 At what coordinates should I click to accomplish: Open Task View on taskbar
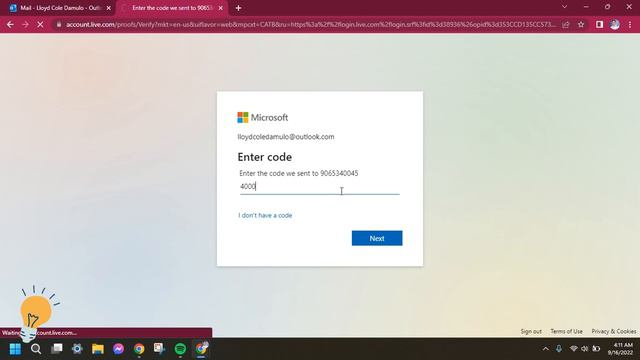[57, 349]
